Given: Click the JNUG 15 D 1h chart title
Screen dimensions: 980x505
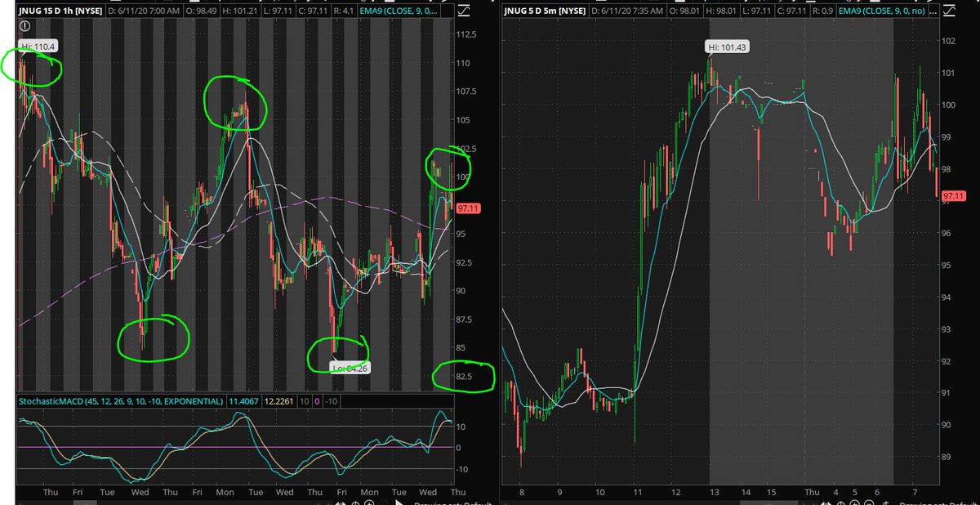Looking at the screenshot, I should click(x=62, y=11).
